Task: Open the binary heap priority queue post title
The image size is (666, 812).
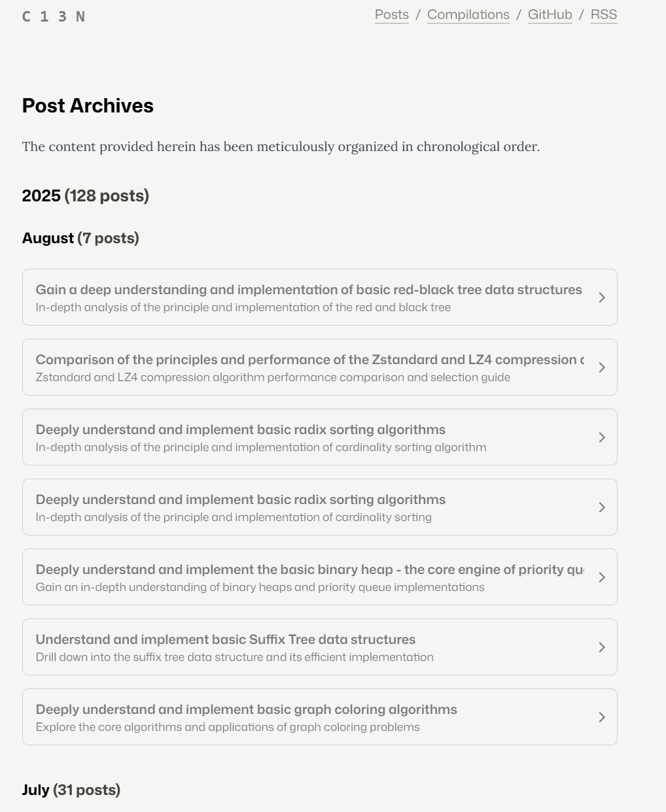Action: pos(309,569)
